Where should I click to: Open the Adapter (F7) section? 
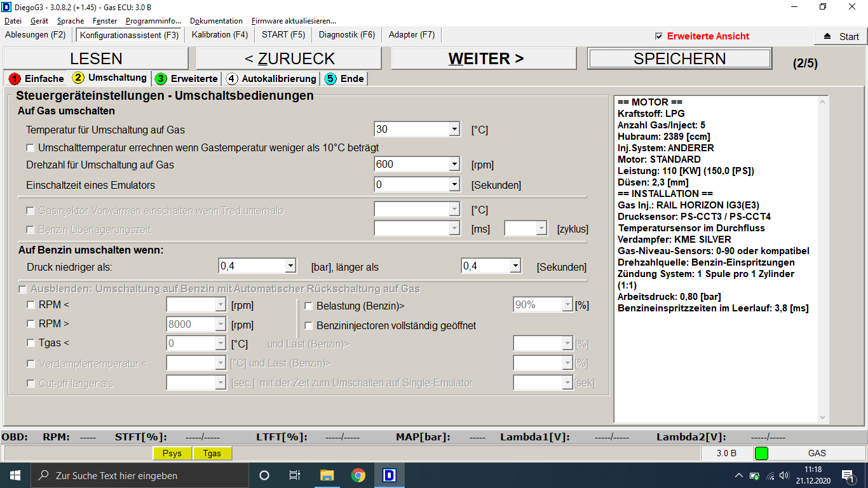[x=412, y=35]
